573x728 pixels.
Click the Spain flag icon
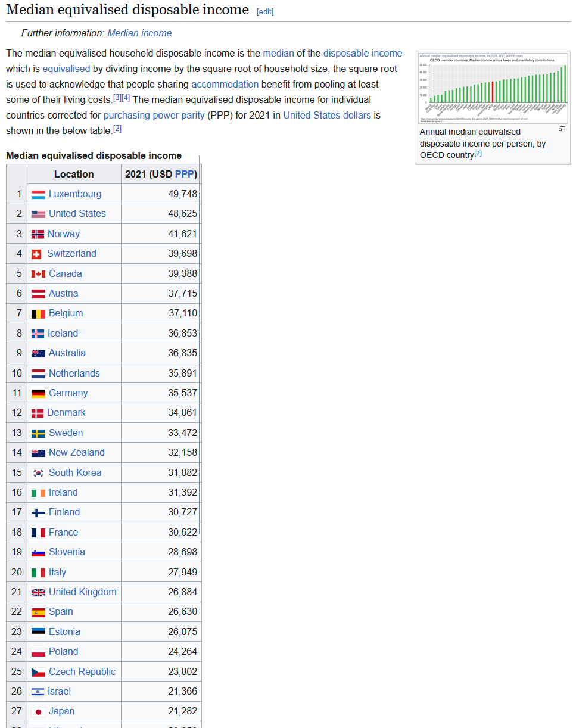[38, 612]
